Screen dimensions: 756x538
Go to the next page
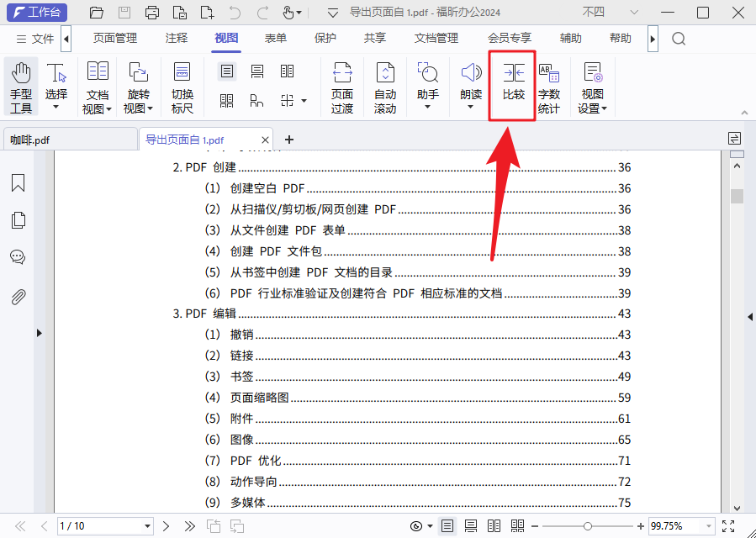click(166, 526)
